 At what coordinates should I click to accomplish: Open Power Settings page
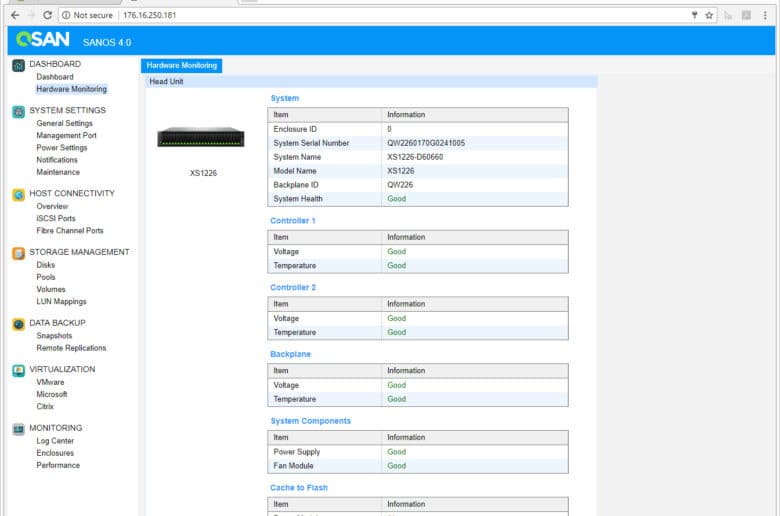tap(62, 148)
